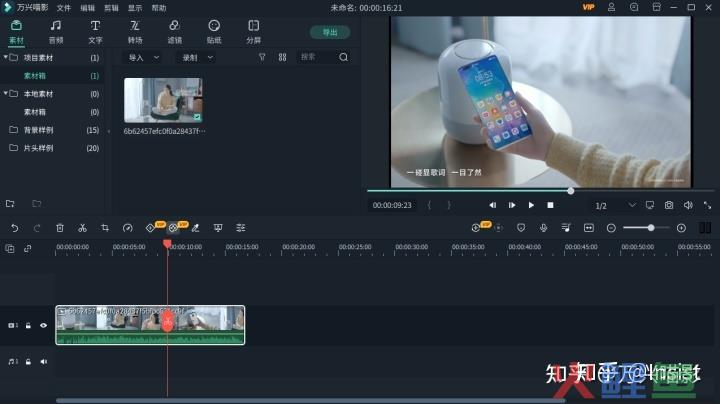Switch to the 音频 audio tab
720x404 pixels.
click(x=56, y=32)
